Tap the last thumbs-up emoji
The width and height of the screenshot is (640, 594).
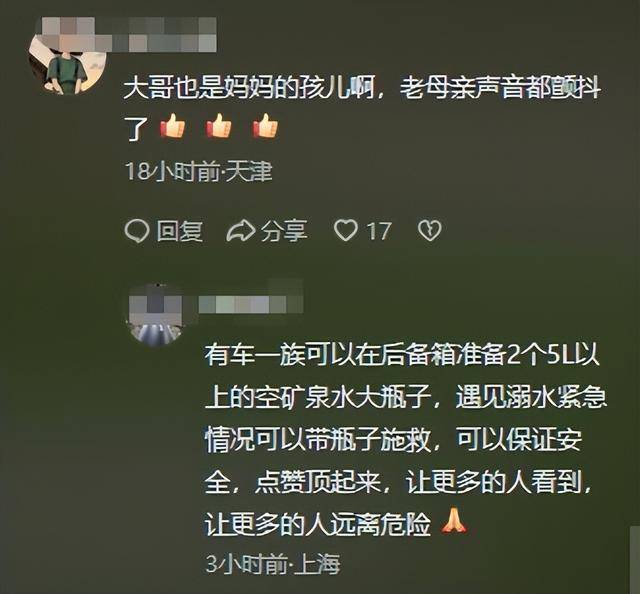(265, 126)
